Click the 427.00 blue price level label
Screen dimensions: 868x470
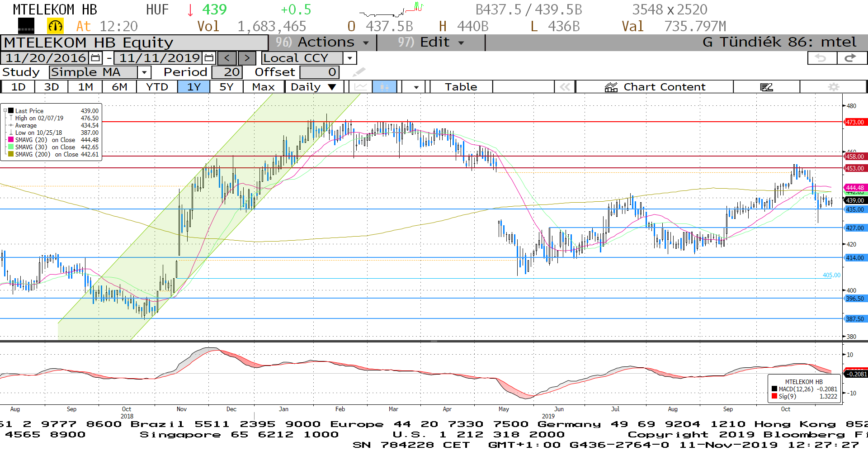click(x=855, y=228)
